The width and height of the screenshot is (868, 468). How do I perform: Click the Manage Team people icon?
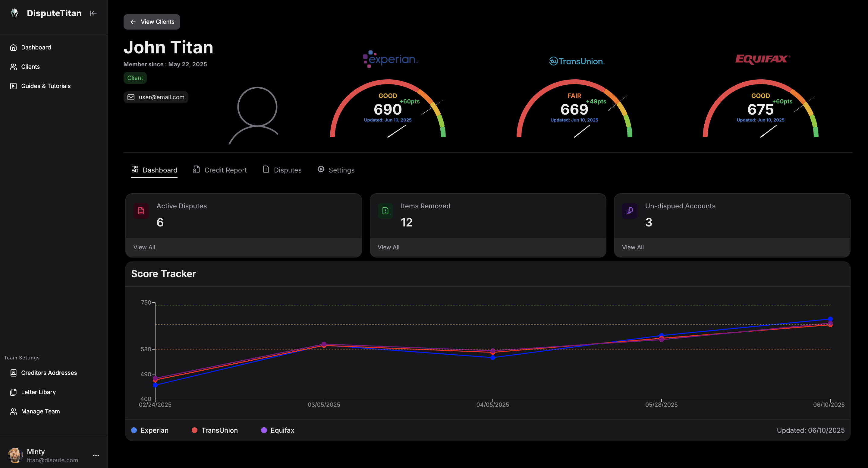tap(14, 411)
